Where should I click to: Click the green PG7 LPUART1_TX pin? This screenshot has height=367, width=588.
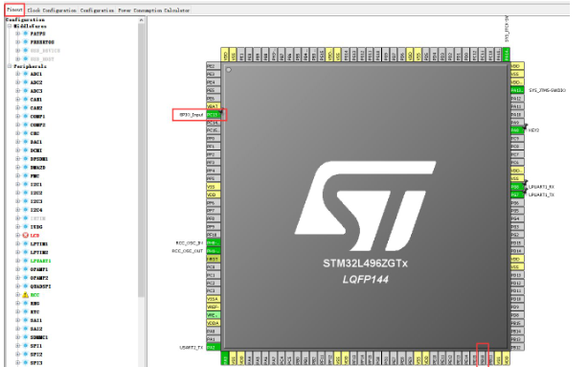pos(517,195)
